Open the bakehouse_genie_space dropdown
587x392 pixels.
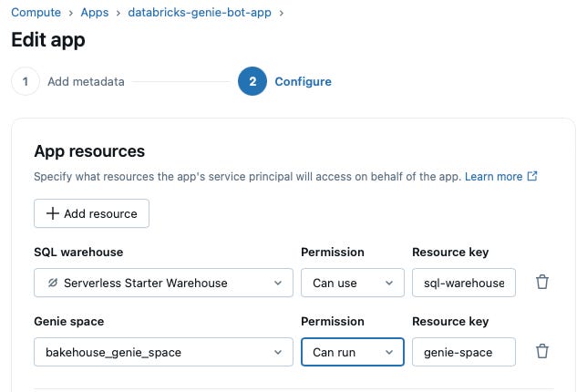click(x=163, y=351)
